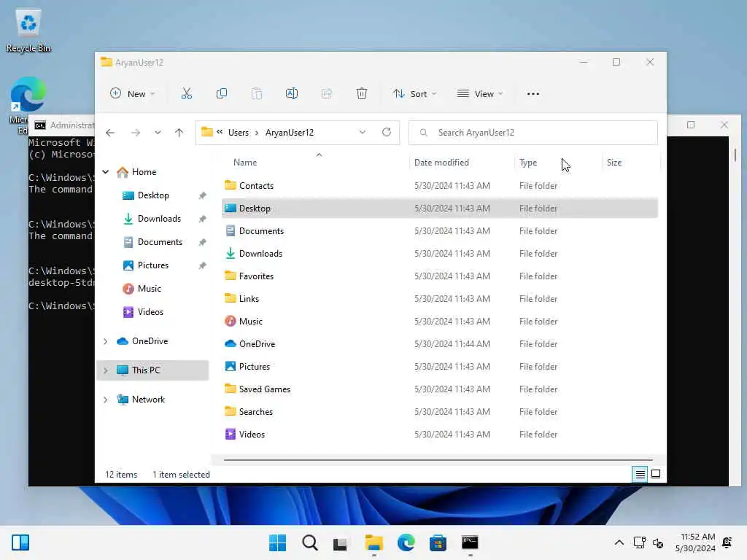Click the horizontal scrollbar in file list
This screenshot has height=560, width=747.
pyautogui.click(x=438, y=460)
